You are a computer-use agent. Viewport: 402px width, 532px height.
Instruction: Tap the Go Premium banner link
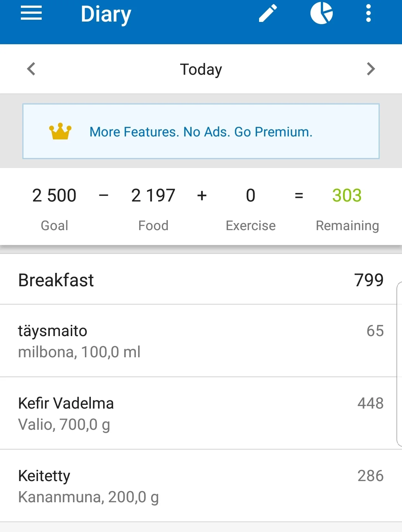tap(201, 132)
